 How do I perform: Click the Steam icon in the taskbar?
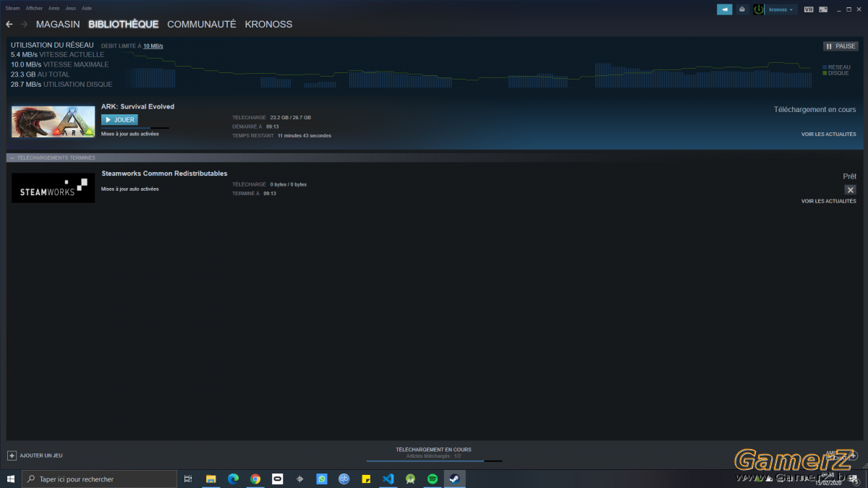455,479
